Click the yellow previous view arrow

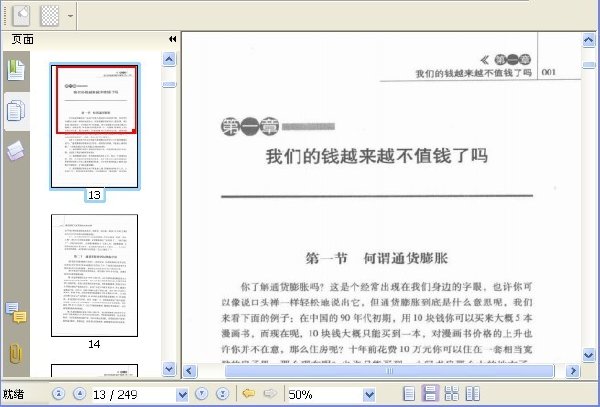(x=249, y=393)
